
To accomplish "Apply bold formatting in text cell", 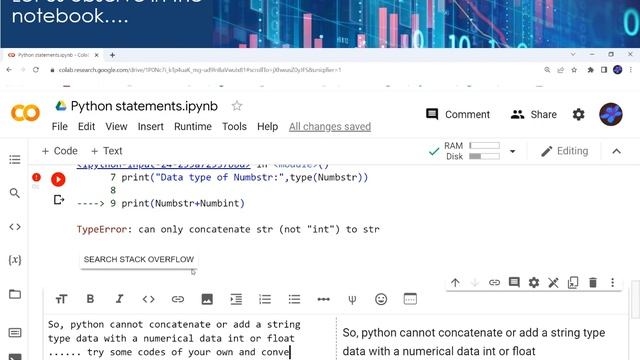I will (90, 299).
